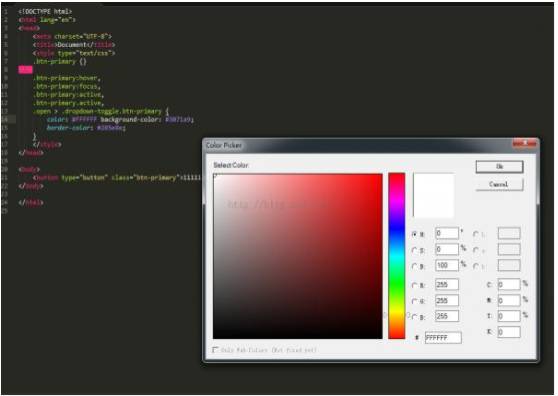
Task: Click the R red value field
Action: (447, 285)
